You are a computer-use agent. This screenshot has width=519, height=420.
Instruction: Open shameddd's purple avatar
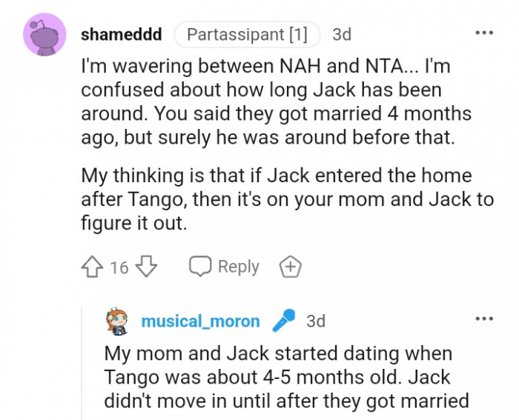45,35
